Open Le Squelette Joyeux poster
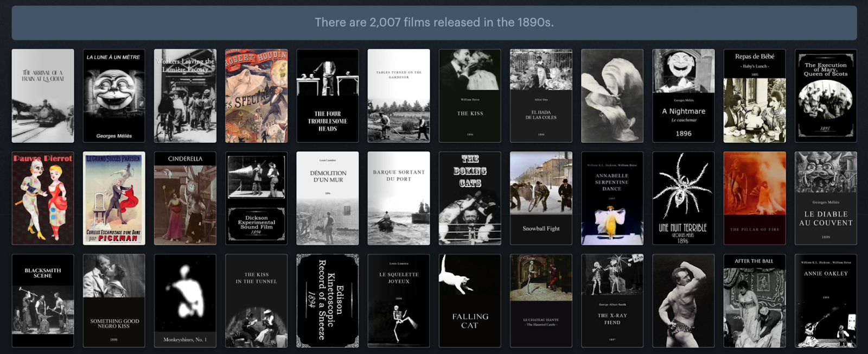The width and height of the screenshot is (868, 354). pos(399,301)
